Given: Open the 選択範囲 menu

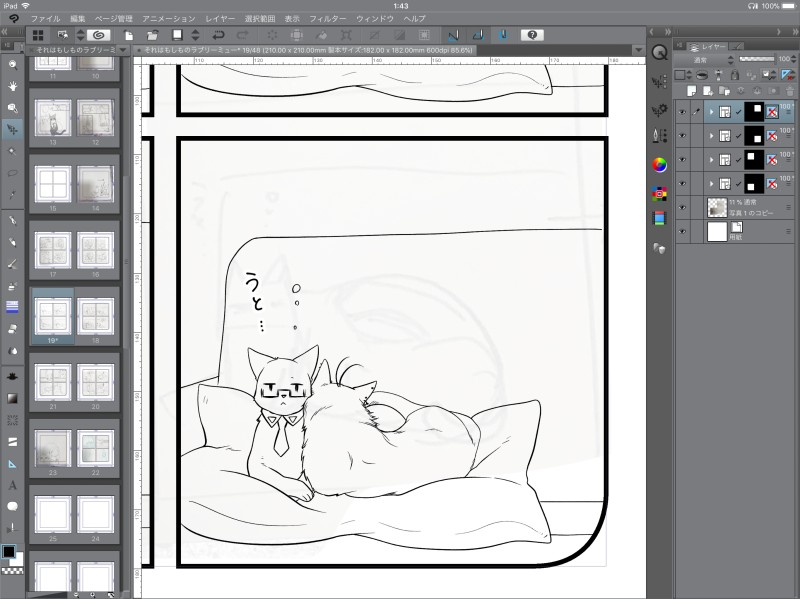Looking at the screenshot, I should 260,18.
